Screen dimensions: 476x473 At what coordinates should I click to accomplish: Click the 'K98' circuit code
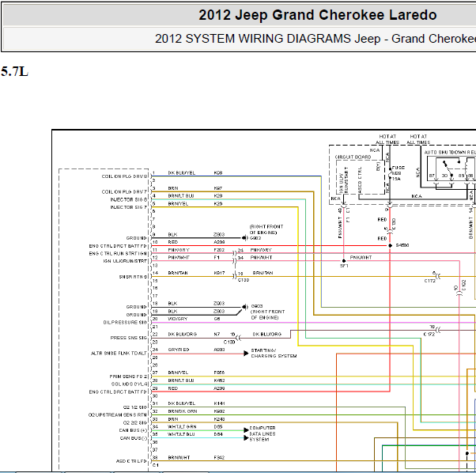218,172
